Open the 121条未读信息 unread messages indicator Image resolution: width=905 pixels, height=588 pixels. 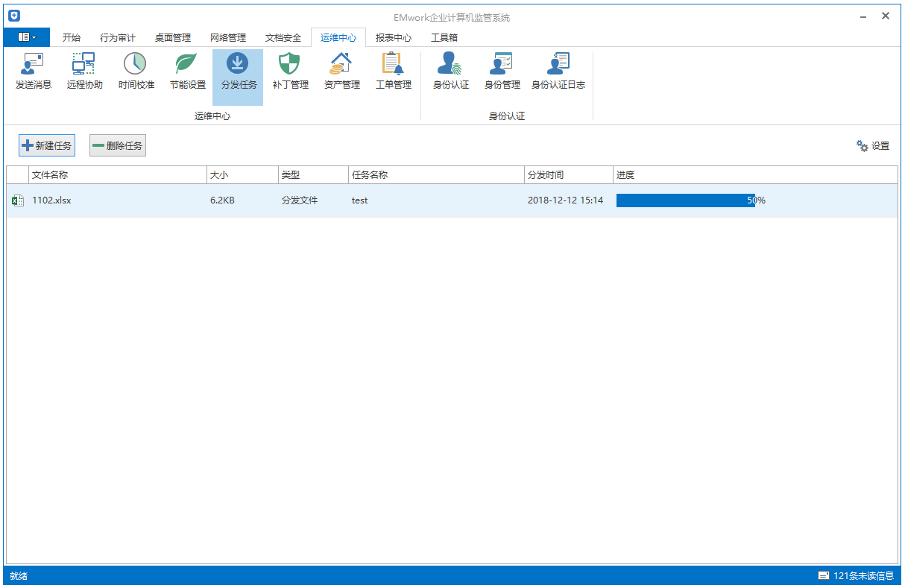tap(856, 575)
